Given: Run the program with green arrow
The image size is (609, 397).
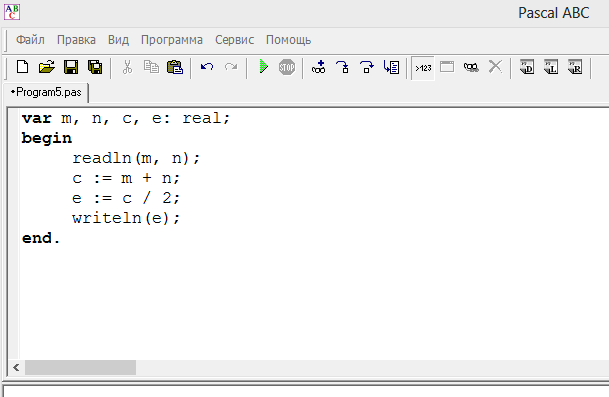Looking at the screenshot, I should pos(264,67).
